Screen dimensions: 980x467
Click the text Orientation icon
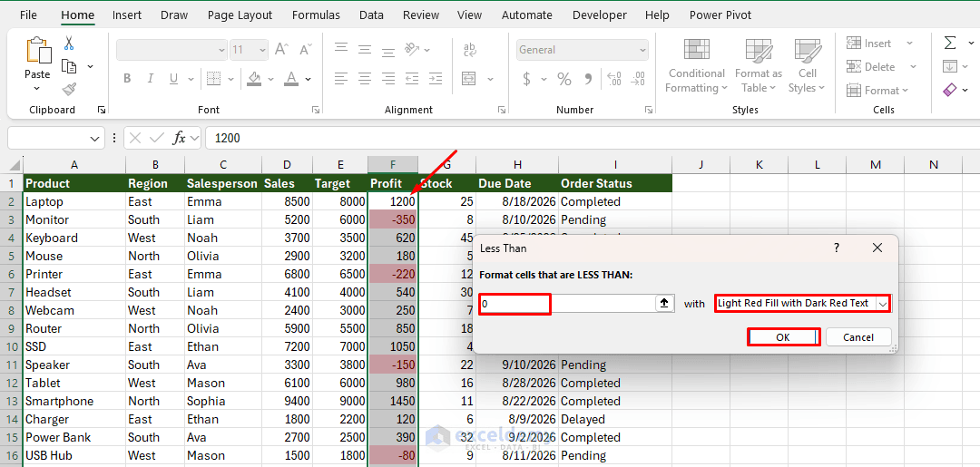(412, 49)
